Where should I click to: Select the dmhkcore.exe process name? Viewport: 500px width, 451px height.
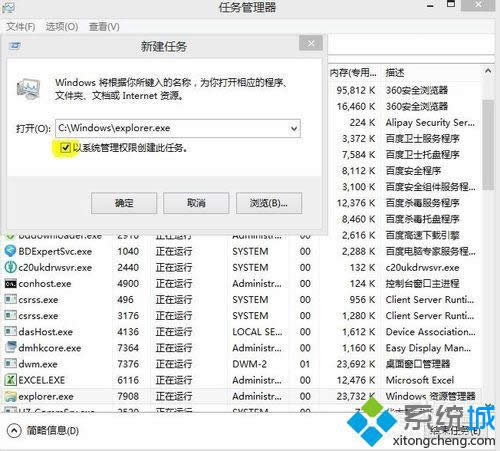pos(50,348)
